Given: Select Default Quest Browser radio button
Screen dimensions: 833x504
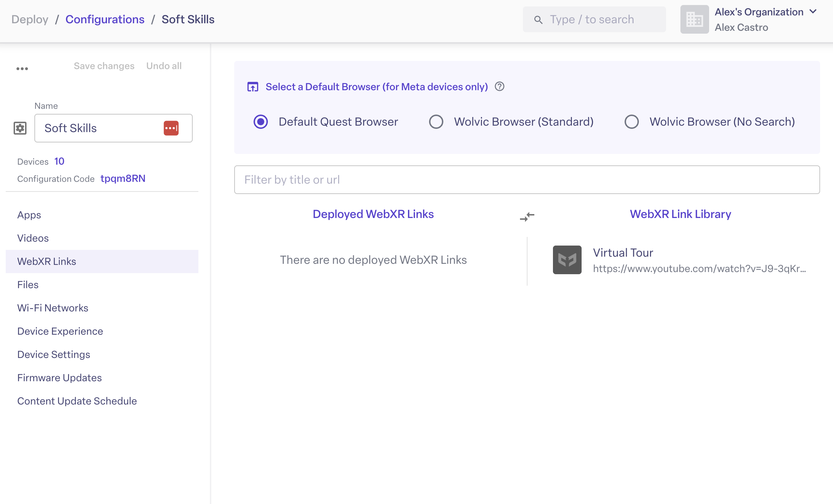Looking at the screenshot, I should point(261,122).
